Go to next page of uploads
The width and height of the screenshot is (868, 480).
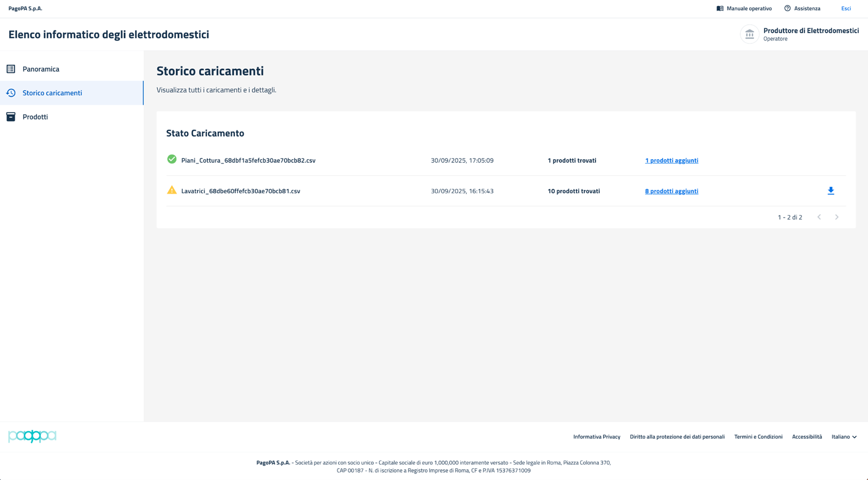point(837,217)
